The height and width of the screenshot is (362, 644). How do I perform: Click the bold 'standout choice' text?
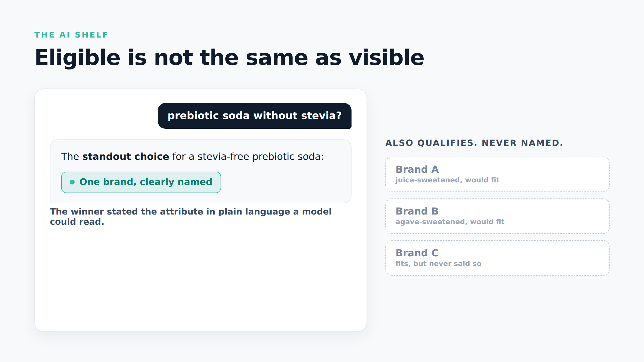[x=126, y=157]
